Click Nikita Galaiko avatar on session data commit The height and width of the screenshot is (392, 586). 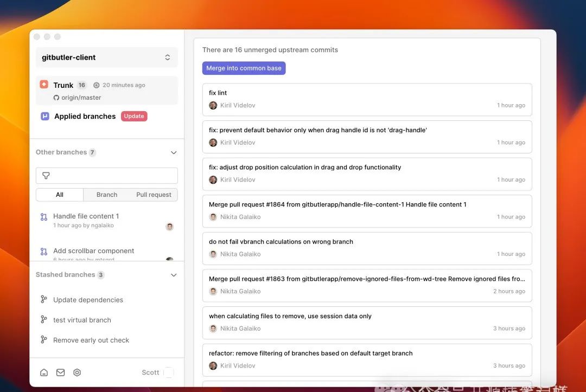213,329
